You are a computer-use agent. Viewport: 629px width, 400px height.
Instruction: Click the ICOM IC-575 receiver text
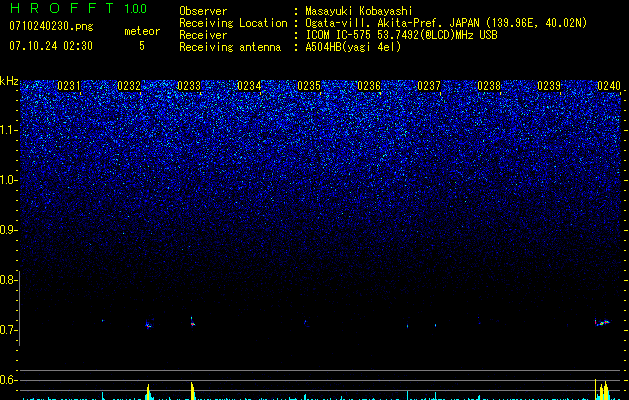pyautogui.click(x=401, y=35)
